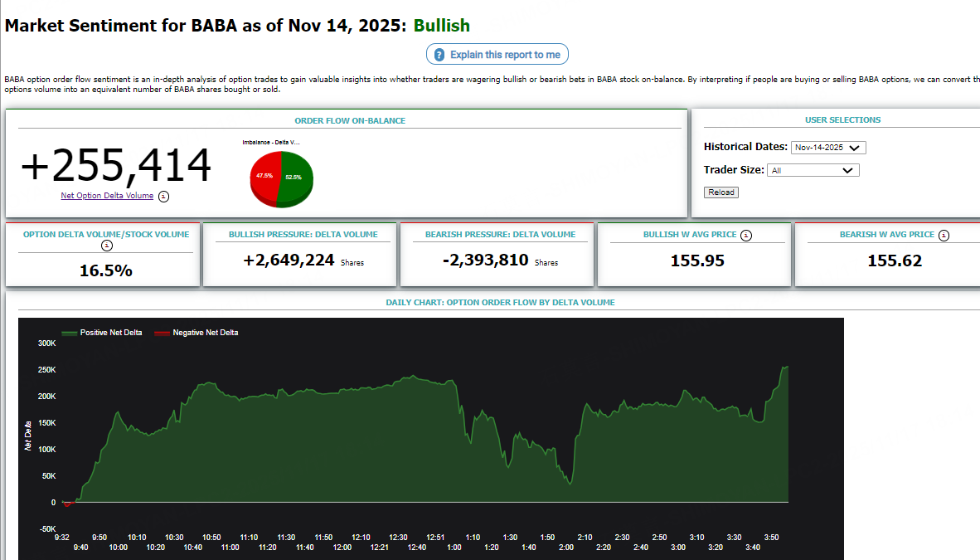
Task: Click the chart peak at end of session
Action: (x=786, y=368)
